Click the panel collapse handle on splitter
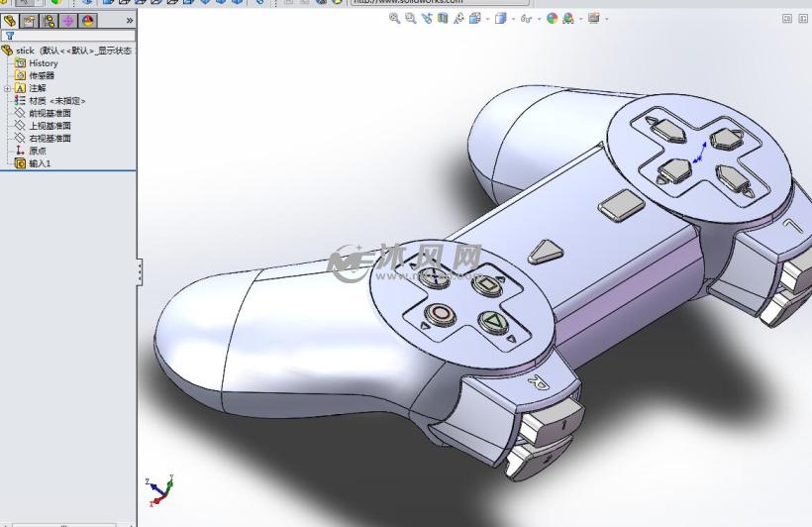Image resolution: width=812 pixels, height=527 pixels. coord(140,271)
